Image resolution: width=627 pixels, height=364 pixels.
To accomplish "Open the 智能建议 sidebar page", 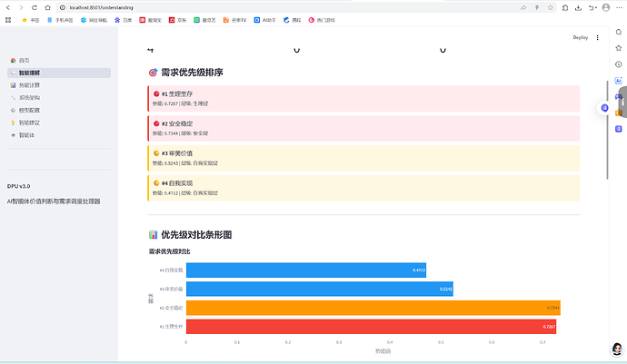I will (59, 123).
